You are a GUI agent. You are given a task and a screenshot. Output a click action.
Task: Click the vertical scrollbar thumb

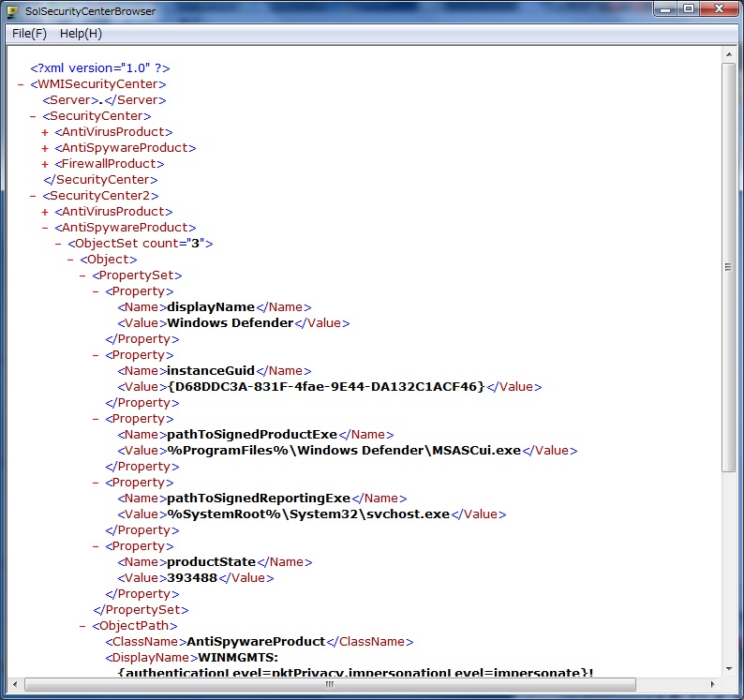click(729, 267)
